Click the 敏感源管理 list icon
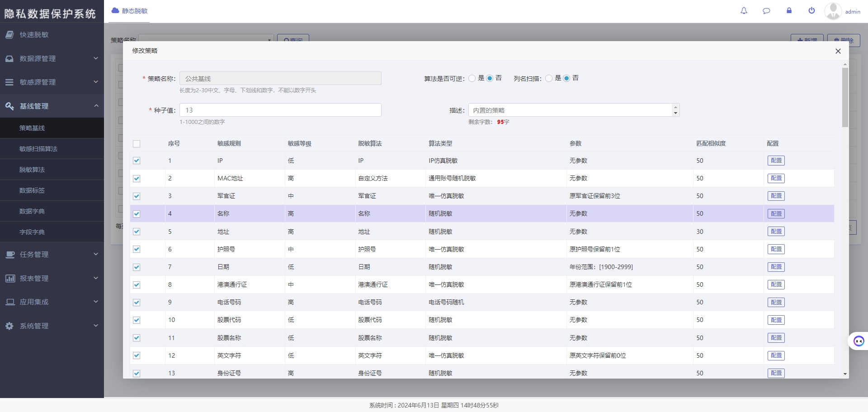 (9, 82)
